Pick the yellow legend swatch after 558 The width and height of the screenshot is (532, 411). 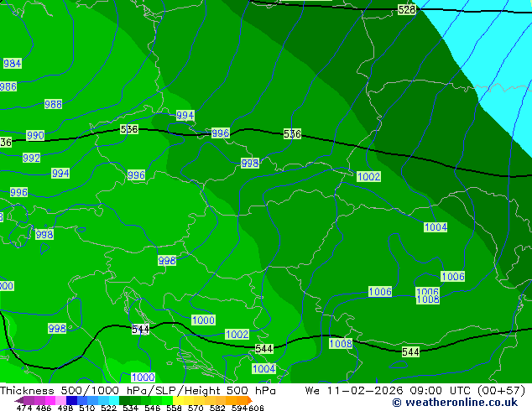[178, 400]
